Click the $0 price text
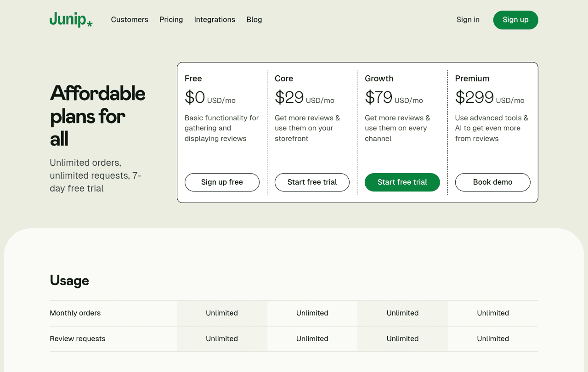588x372 pixels. (x=195, y=97)
